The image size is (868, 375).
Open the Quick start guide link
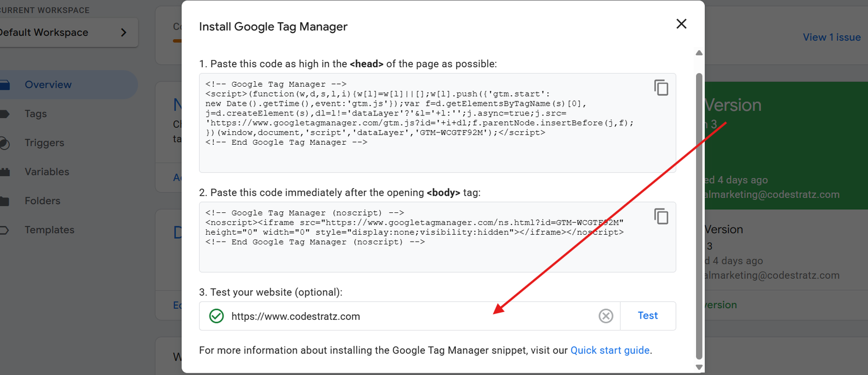[609, 350]
